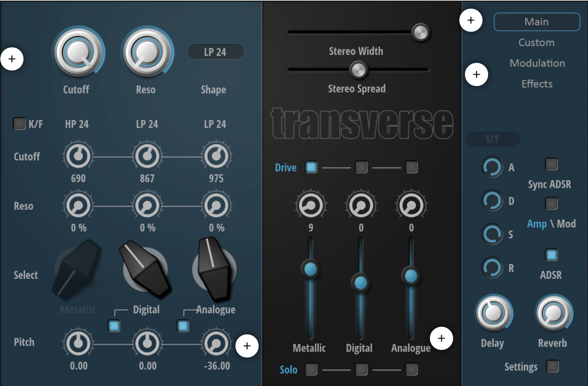The image size is (588, 386).
Task: Click the Attack (A) envelope knob
Action: (492, 167)
